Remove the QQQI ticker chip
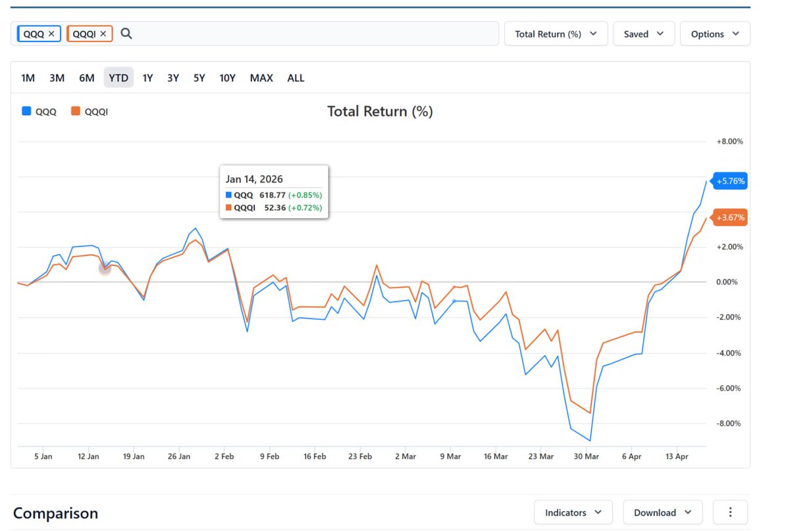 point(103,34)
